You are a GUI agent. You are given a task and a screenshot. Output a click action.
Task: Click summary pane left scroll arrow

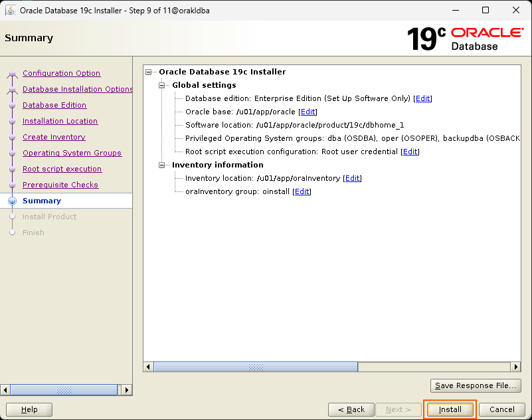[148, 367]
